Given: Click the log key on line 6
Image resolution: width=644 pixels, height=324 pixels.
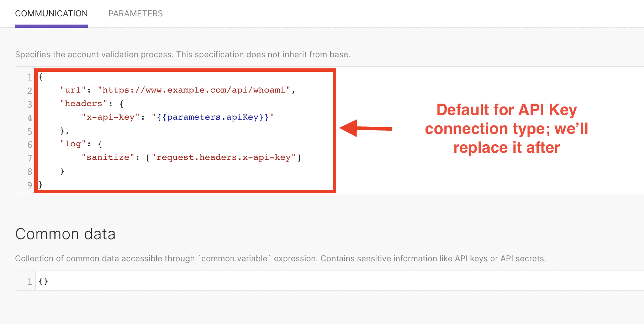Looking at the screenshot, I should point(72,144).
